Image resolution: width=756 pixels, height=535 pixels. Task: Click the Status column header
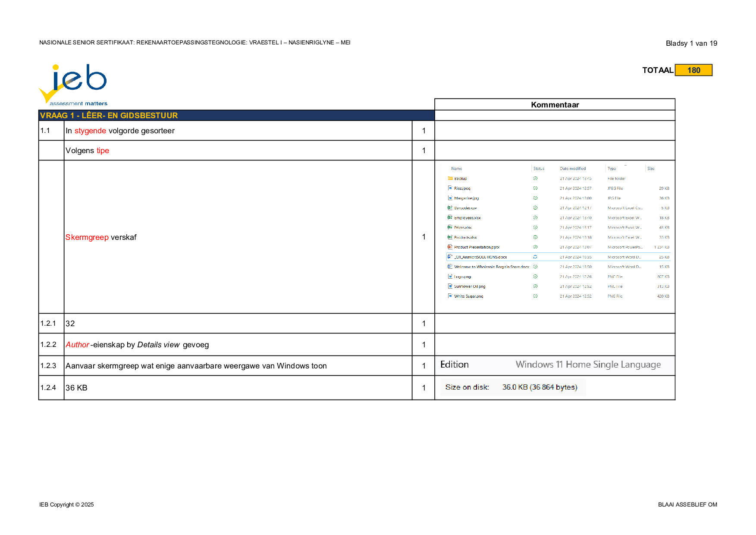coord(539,169)
